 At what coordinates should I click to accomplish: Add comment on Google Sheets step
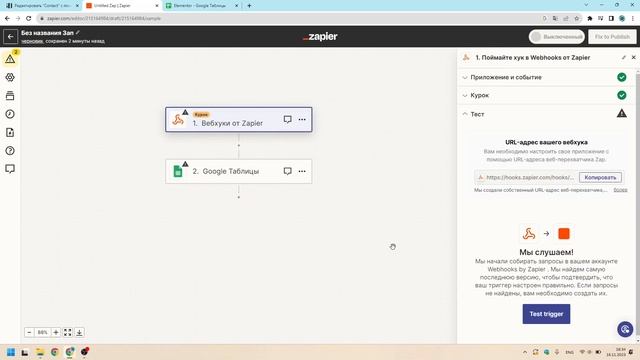287,171
